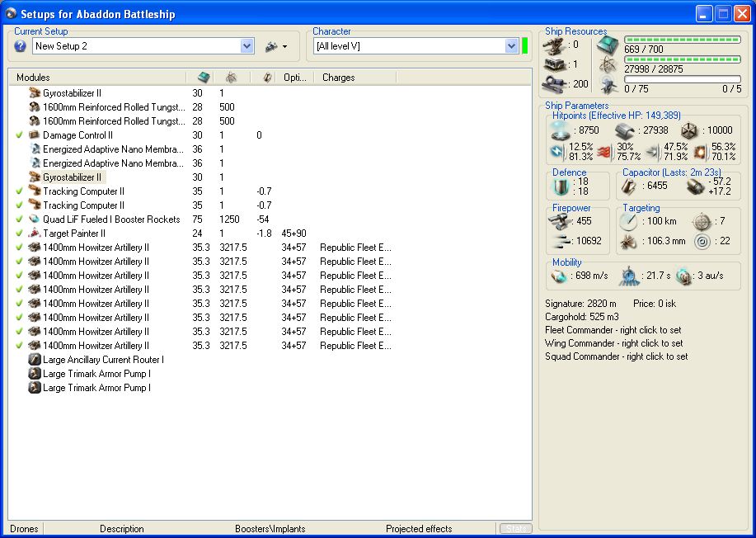Click the green character status indicator
The image size is (756, 538).
coord(524,46)
